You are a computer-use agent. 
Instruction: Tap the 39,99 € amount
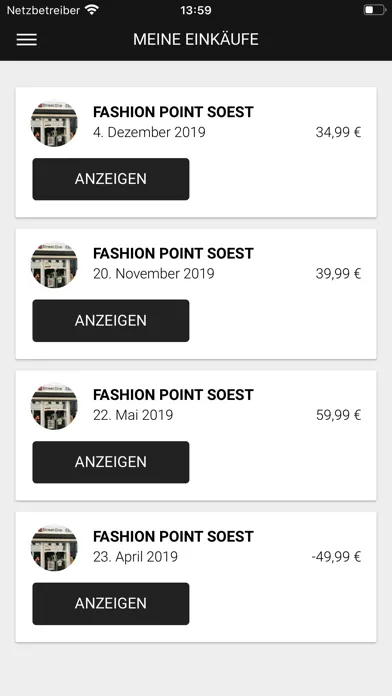338,274
